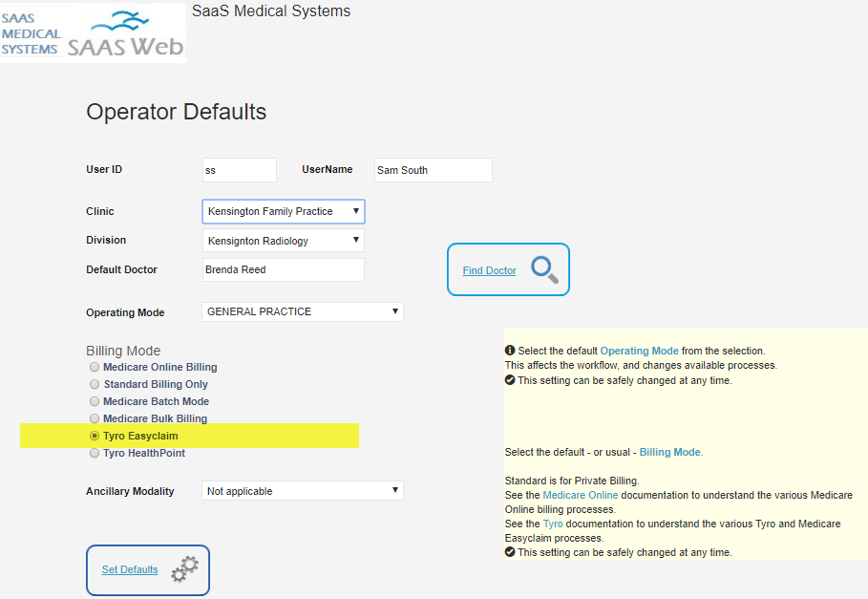
Task: Open the Operating Mode dropdown
Action: (x=303, y=311)
